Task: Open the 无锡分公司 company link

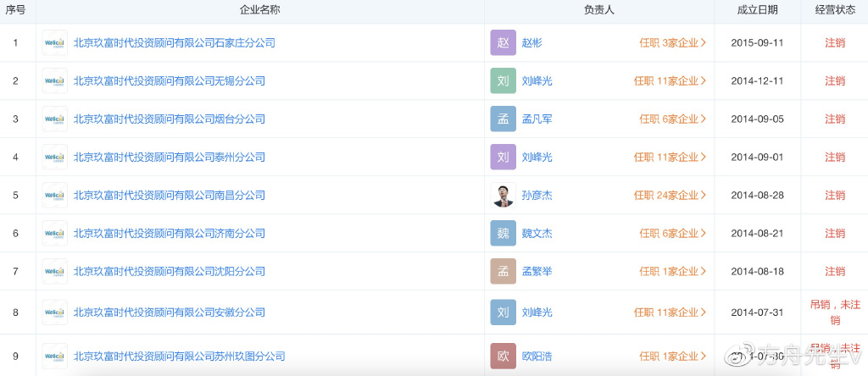Action: click(170, 80)
